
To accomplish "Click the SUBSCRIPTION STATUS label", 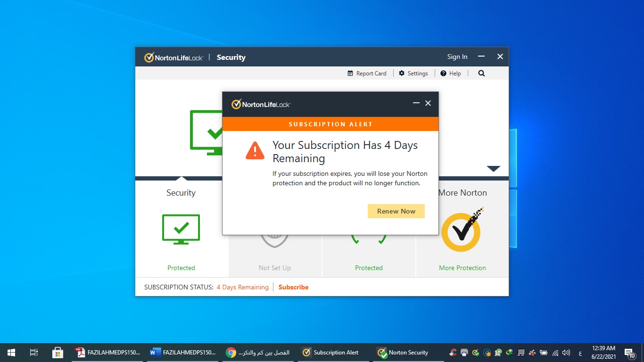I will click(x=179, y=287).
